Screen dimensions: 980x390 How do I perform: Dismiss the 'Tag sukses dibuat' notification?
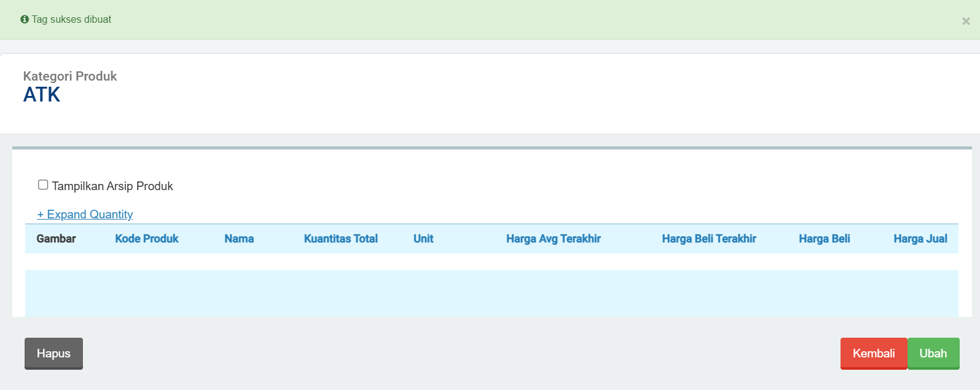(966, 21)
